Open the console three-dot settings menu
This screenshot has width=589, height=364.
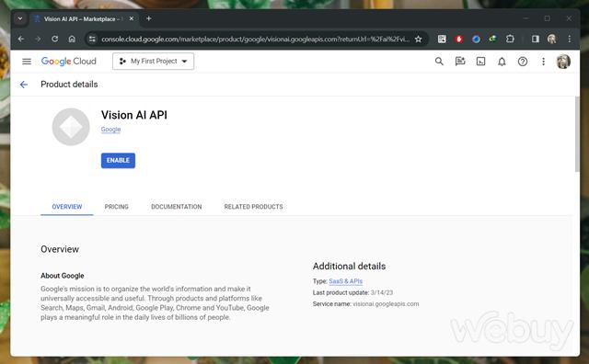[543, 62]
